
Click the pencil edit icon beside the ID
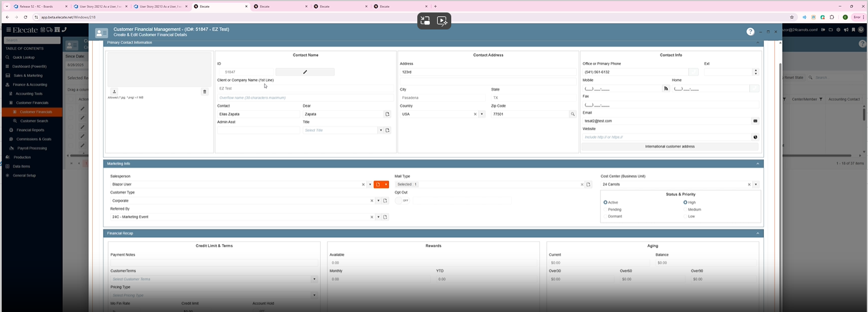305,72
